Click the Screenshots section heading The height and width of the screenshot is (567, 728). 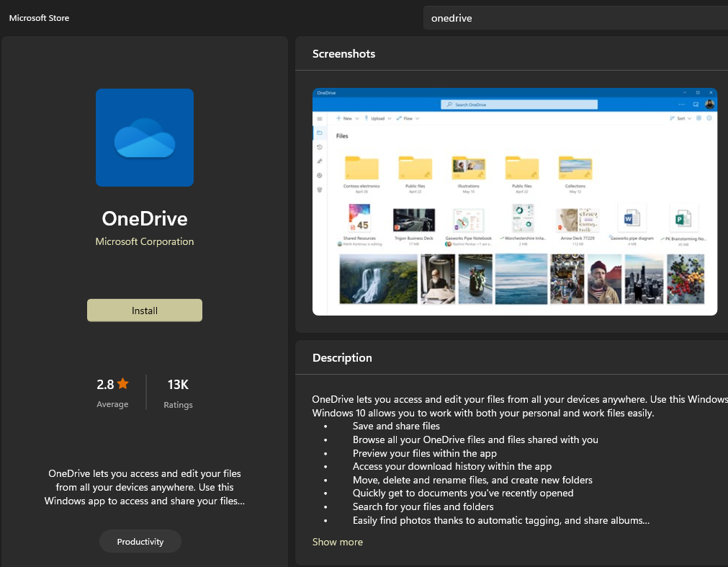click(x=343, y=54)
